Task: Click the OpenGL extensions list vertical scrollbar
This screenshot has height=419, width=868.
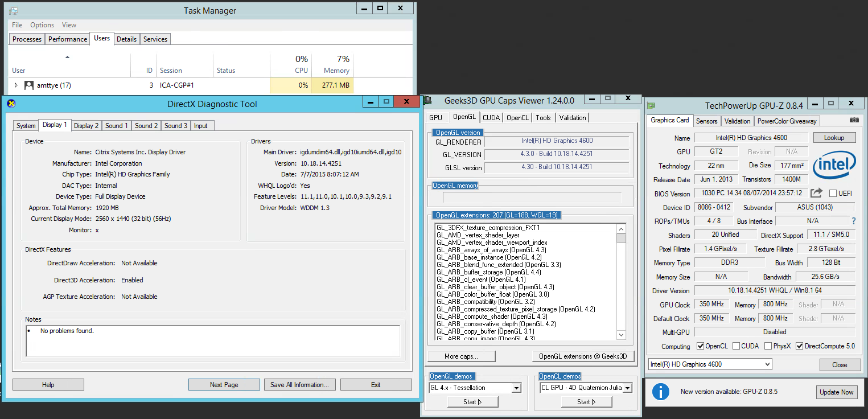Action: 621,282
